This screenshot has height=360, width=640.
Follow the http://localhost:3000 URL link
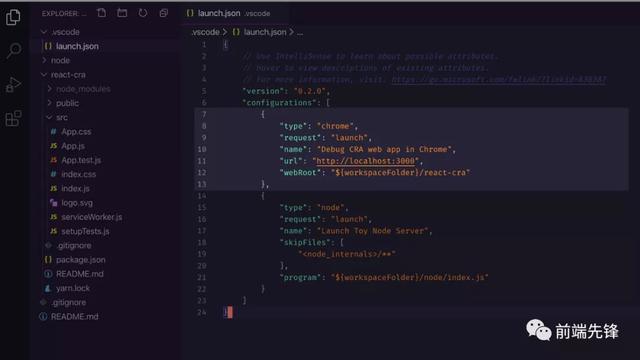point(365,161)
